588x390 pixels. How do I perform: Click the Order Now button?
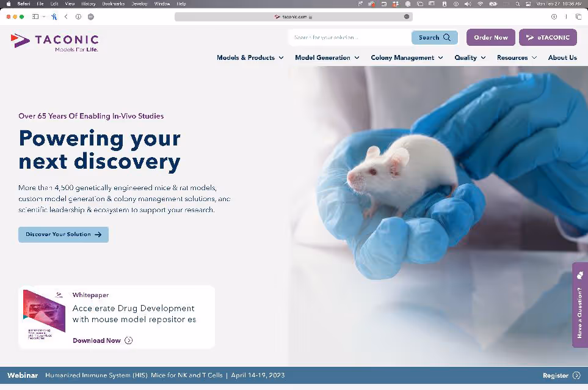(x=491, y=37)
